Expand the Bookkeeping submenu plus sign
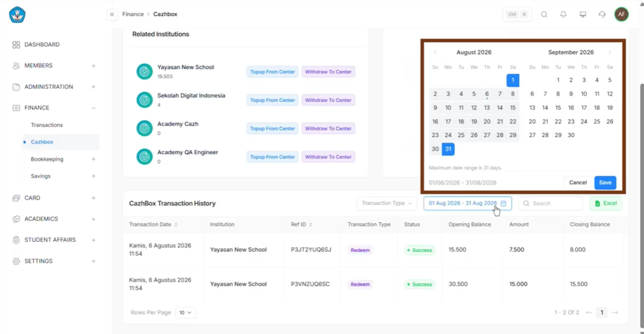 [x=94, y=159]
